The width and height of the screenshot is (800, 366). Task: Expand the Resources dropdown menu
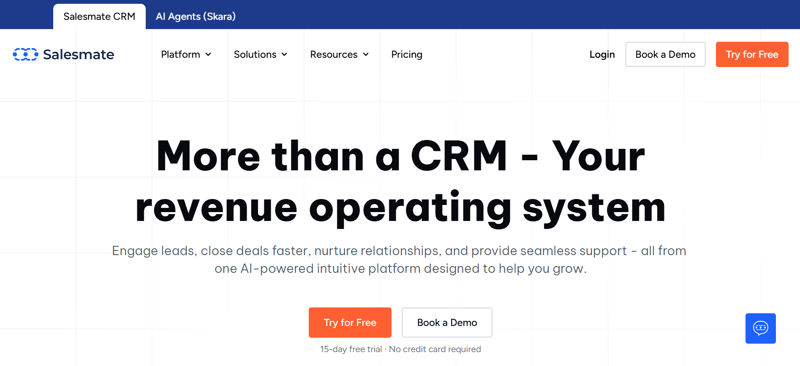339,54
